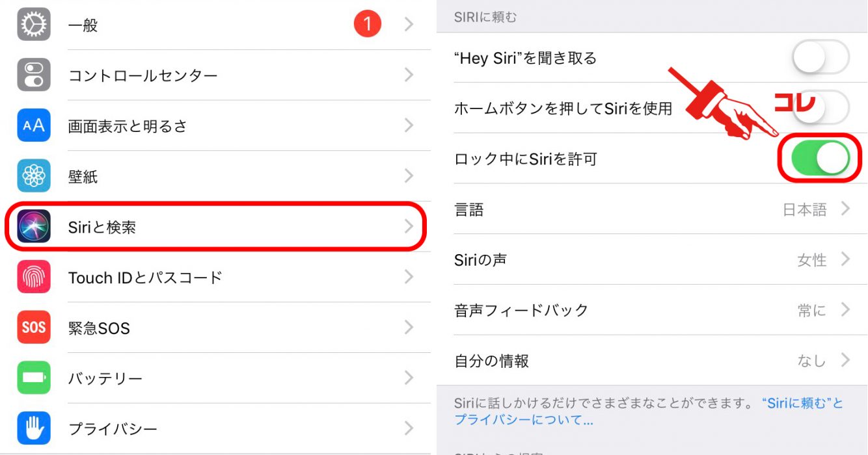This screenshot has height=455, width=868.
Task: Toggle ホームボタンを押してSiriを使用 switch
Action: tap(821, 108)
